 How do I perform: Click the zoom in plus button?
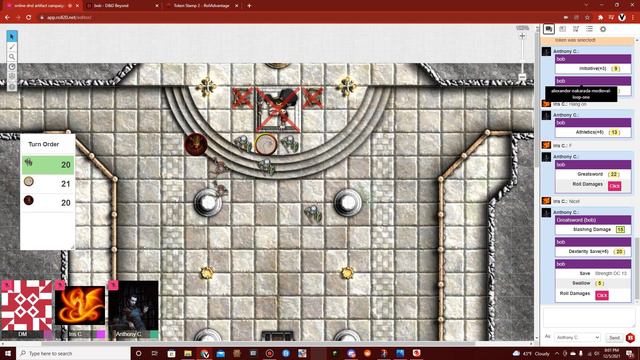522,36
